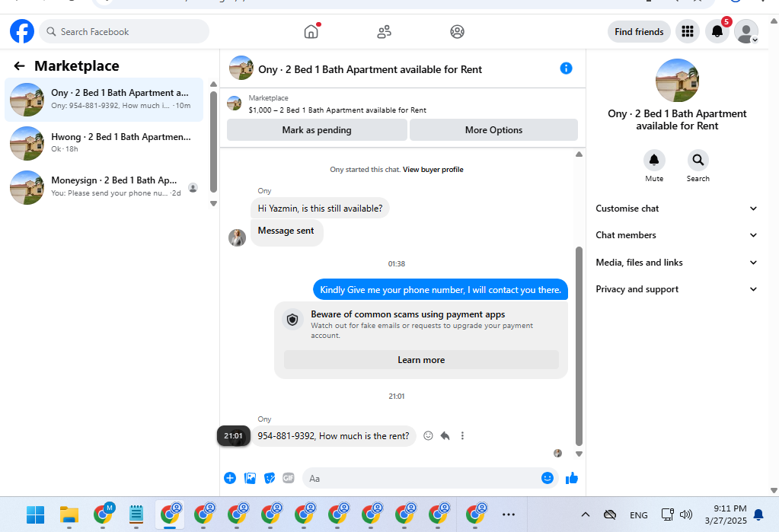Click the Search Facebook field
The width and height of the screenshot is (779, 532).
[x=124, y=32]
